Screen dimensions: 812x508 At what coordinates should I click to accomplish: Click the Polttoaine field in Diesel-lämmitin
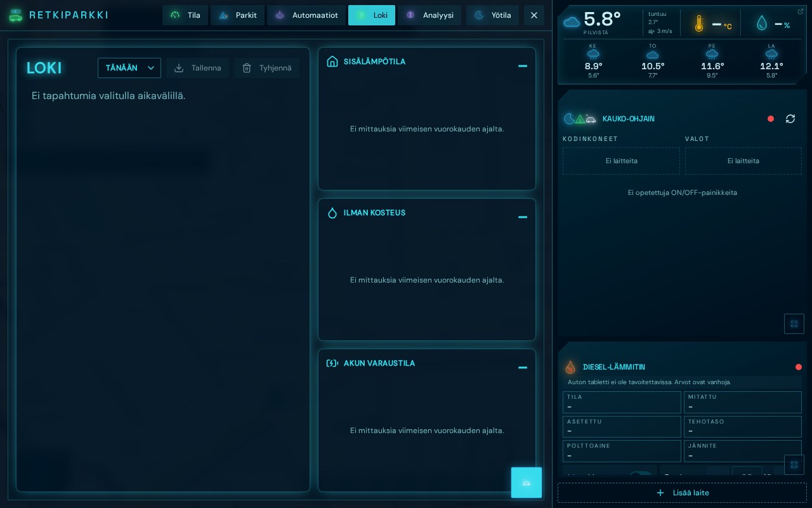click(622, 451)
